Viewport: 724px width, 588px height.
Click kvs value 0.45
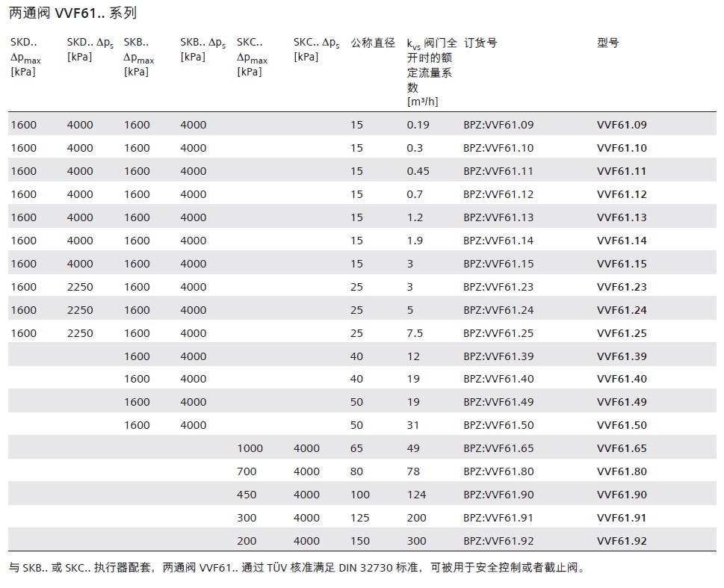coord(418,171)
